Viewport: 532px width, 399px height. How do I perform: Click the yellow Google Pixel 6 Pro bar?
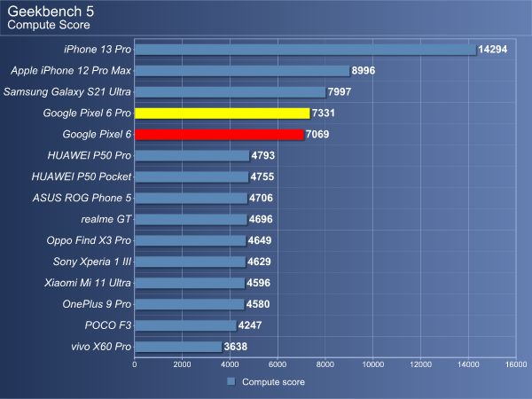tap(223, 113)
